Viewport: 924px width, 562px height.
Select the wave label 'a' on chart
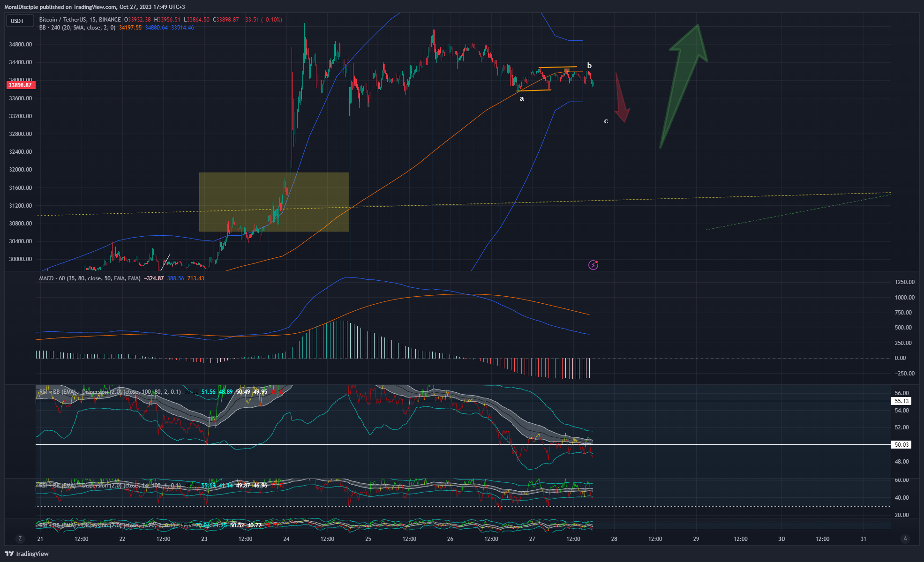[x=522, y=99]
